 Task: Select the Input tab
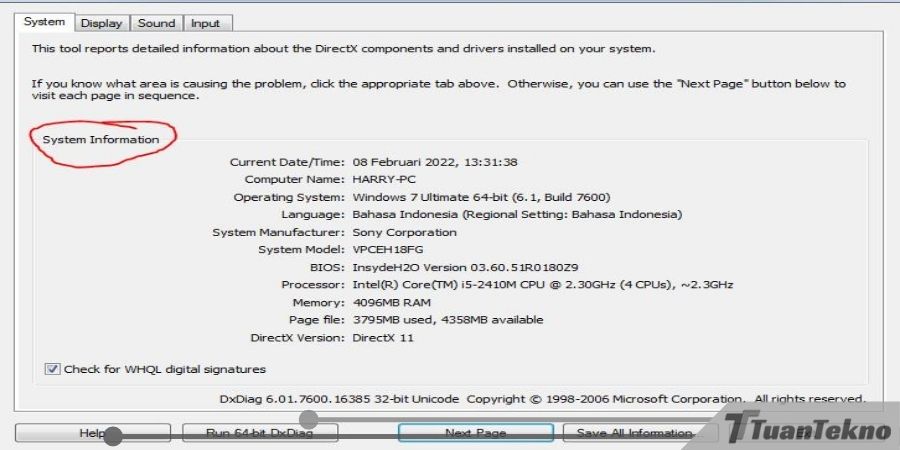click(205, 23)
